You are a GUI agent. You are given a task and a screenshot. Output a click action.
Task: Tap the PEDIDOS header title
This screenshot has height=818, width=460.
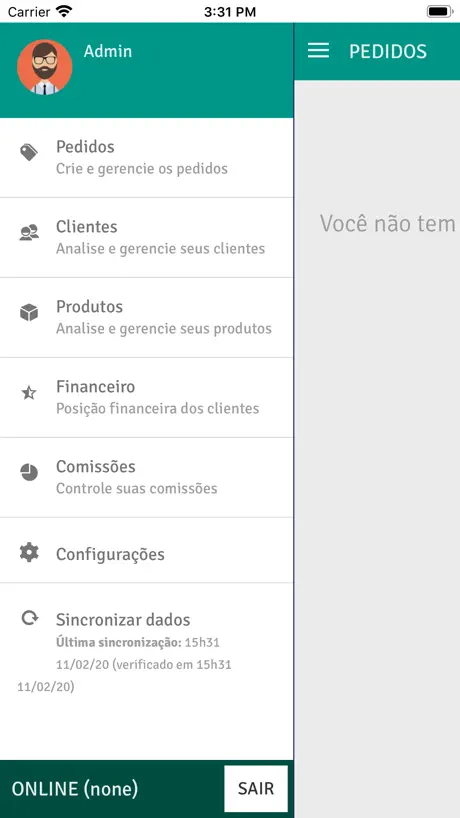coord(388,51)
